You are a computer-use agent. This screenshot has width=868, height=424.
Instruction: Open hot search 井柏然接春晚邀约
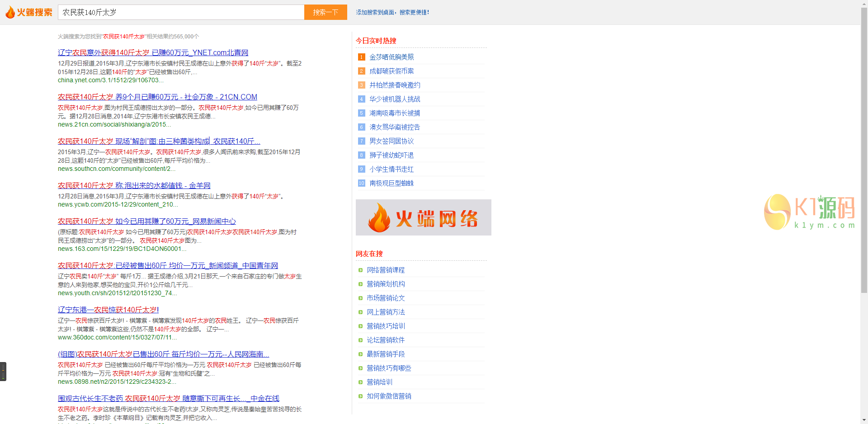point(395,85)
